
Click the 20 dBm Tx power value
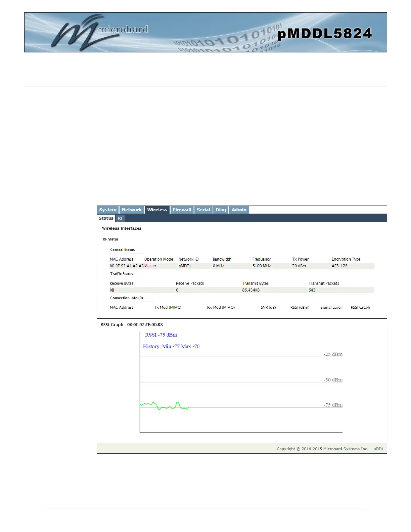coord(299,266)
